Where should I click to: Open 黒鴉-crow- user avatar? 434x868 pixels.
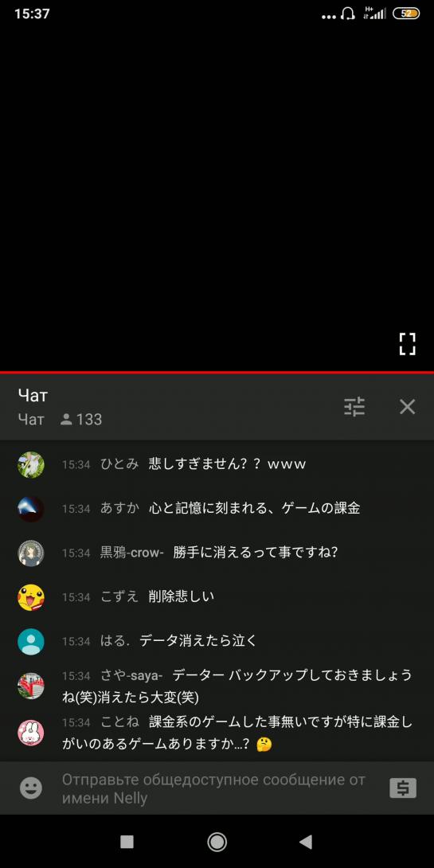[x=31, y=553]
